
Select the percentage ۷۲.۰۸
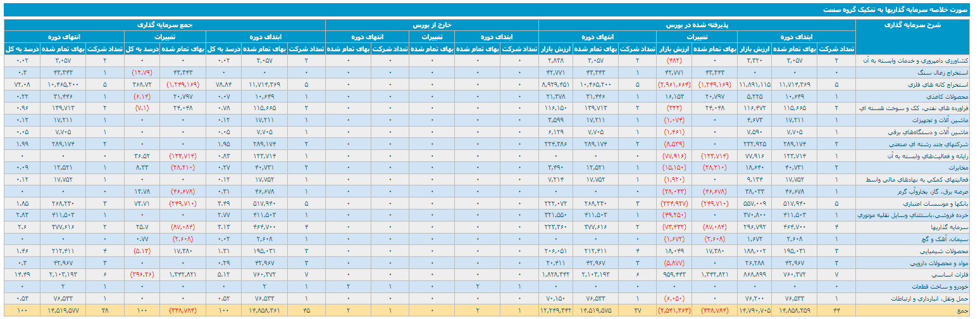(22, 84)
